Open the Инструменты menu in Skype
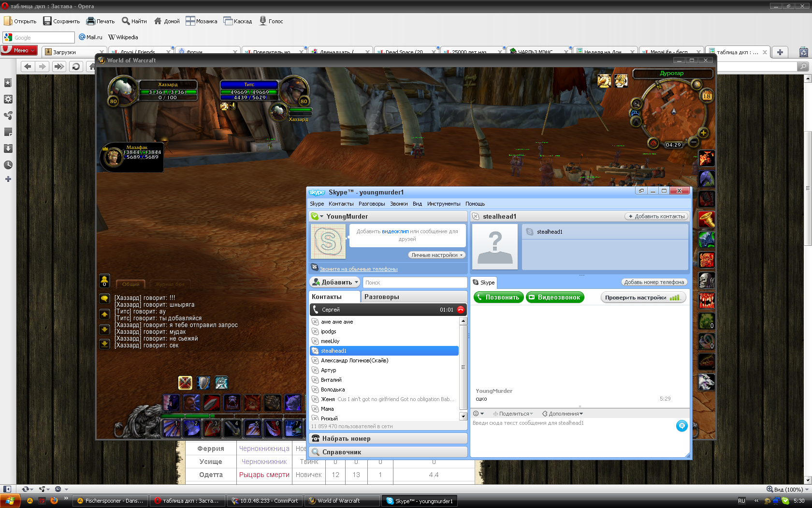Image resolution: width=812 pixels, height=508 pixels. pyautogui.click(x=444, y=204)
